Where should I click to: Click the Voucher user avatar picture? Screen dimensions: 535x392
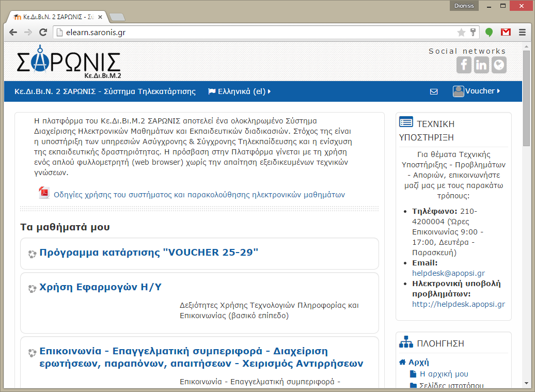click(x=458, y=91)
